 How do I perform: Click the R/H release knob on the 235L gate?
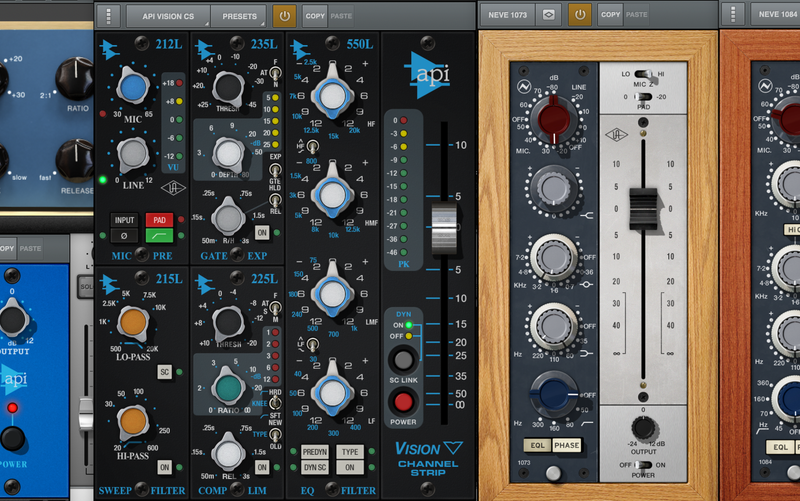[228, 218]
